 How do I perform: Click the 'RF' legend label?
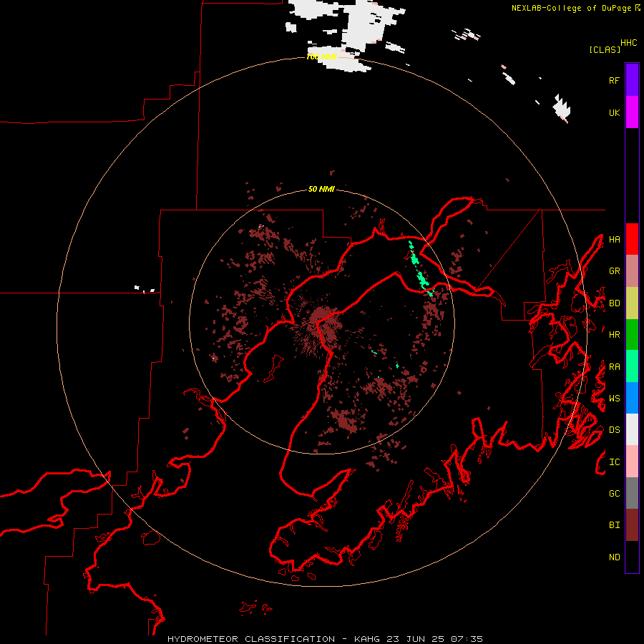point(614,80)
